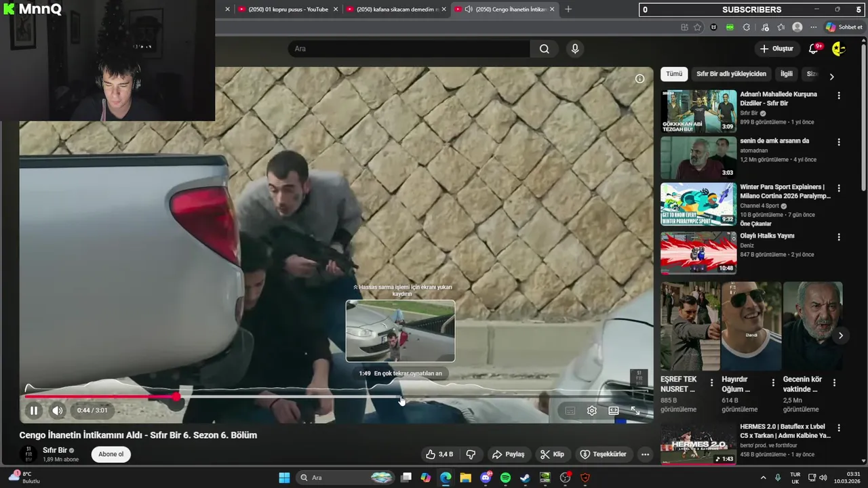Viewport: 868px width, 488px height.
Task: Open HERMES 2.0 Batuflex video
Action: 698,444
